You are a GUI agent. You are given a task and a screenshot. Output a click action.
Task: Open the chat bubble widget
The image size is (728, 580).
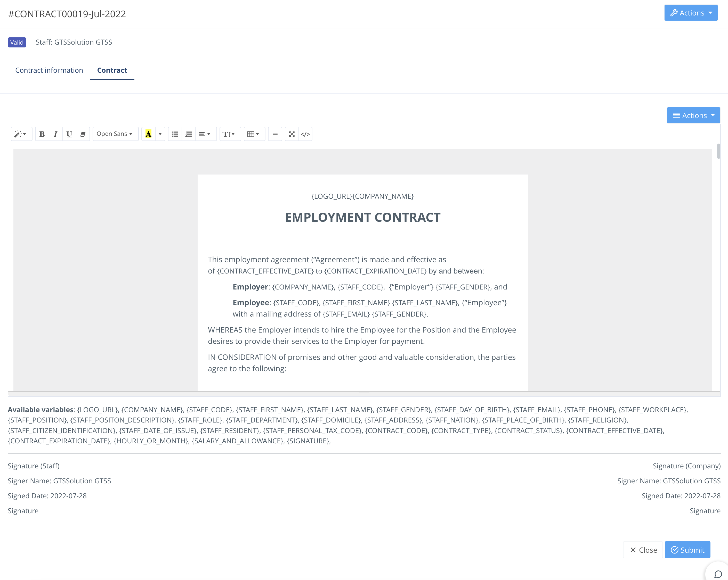point(717,574)
